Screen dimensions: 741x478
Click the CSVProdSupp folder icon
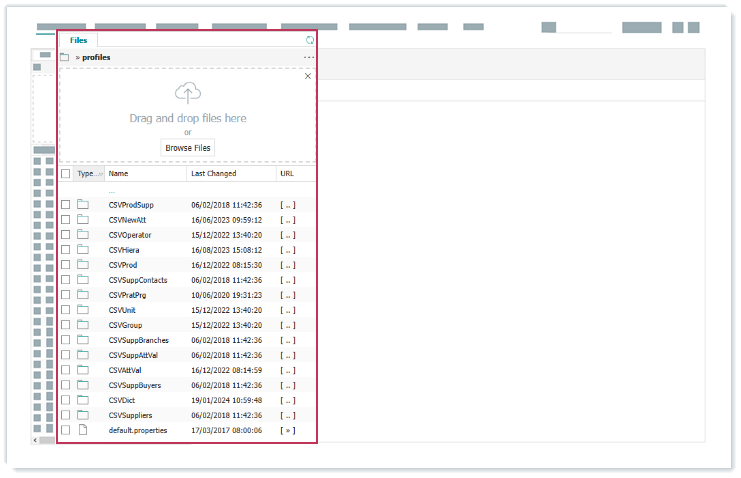pos(84,205)
